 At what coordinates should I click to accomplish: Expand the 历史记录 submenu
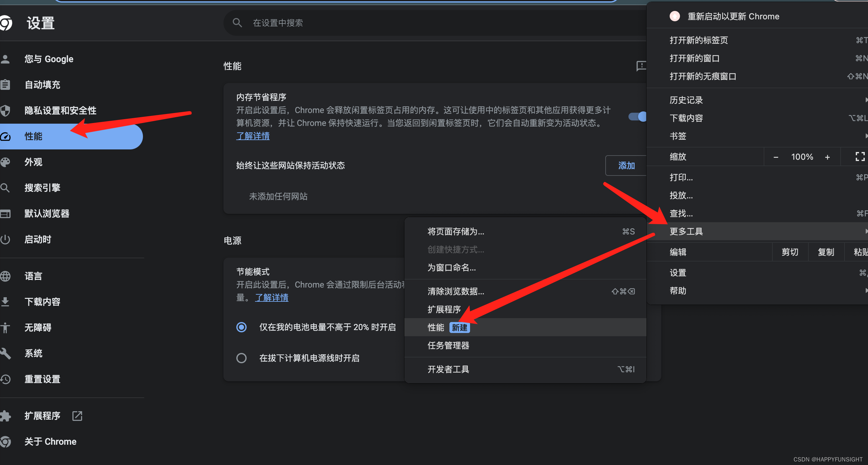(x=686, y=100)
